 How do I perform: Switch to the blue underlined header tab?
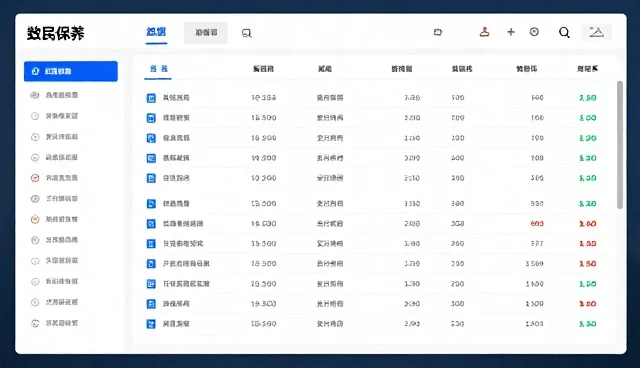pyautogui.click(x=156, y=32)
